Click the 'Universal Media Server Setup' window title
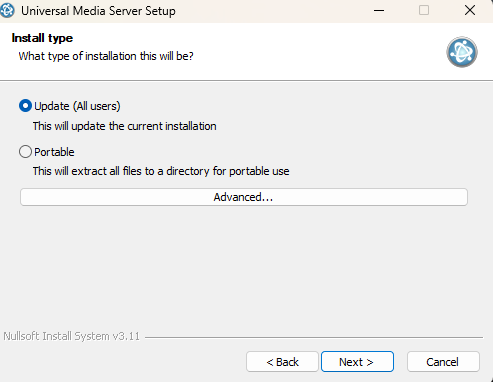Screen dimensions: 493x382 98,11
